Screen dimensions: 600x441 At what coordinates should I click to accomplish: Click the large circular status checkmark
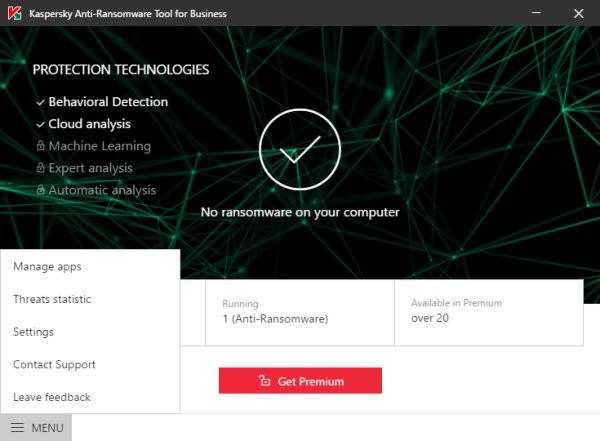tap(300, 149)
